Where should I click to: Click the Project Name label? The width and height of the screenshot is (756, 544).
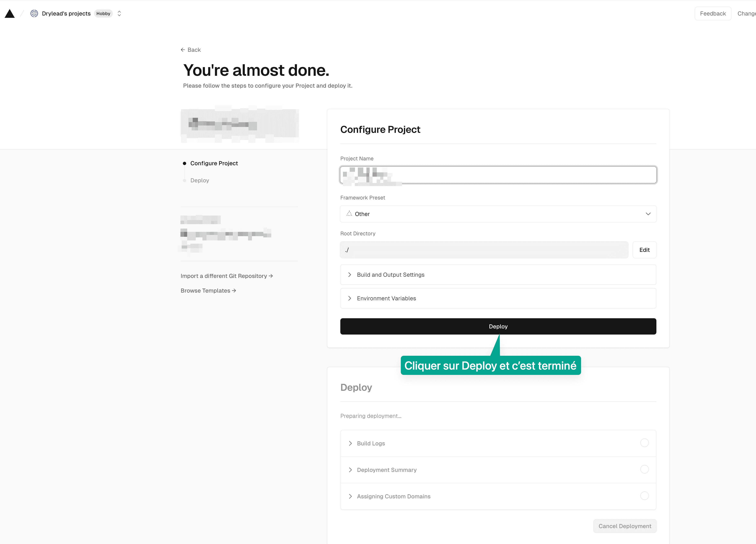[357, 159]
